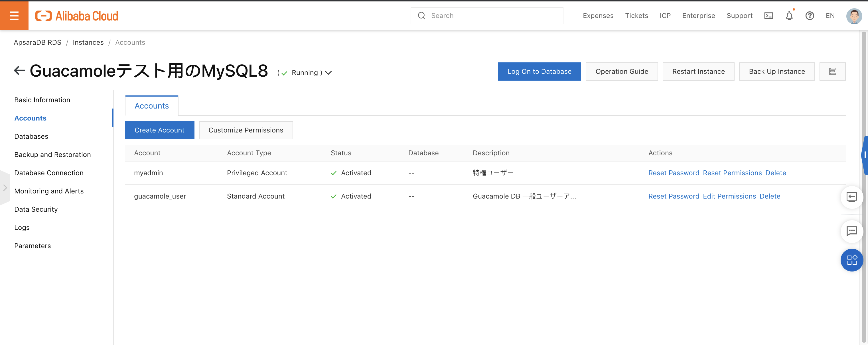The width and height of the screenshot is (868, 345).
Task: Click the myadmin account name cell
Action: click(148, 173)
